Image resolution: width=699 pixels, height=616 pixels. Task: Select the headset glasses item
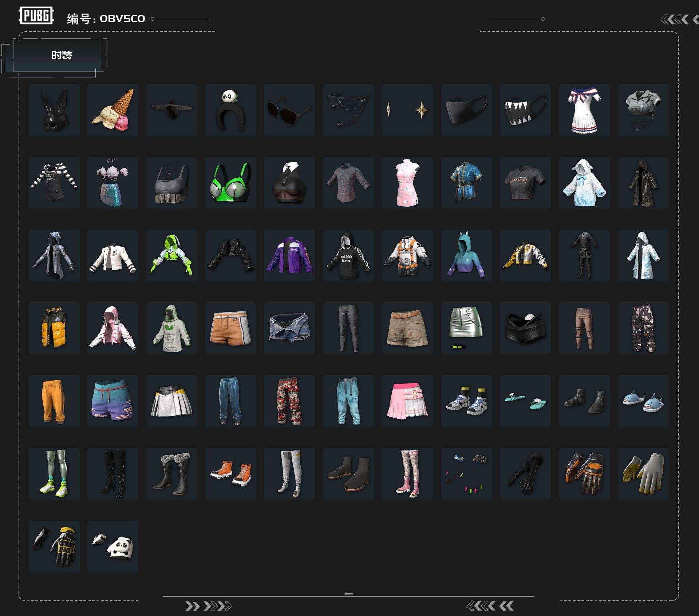(x=348, y=110)
